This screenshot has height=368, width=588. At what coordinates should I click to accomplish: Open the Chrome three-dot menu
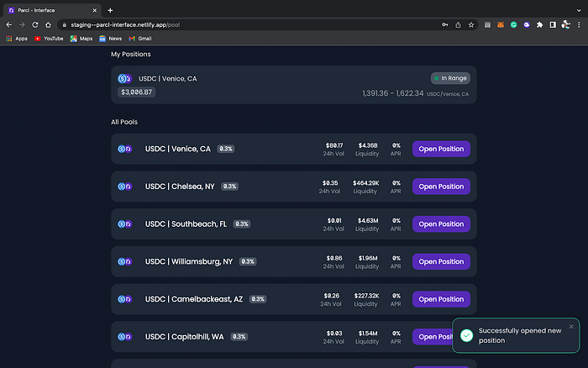[579, 24]
